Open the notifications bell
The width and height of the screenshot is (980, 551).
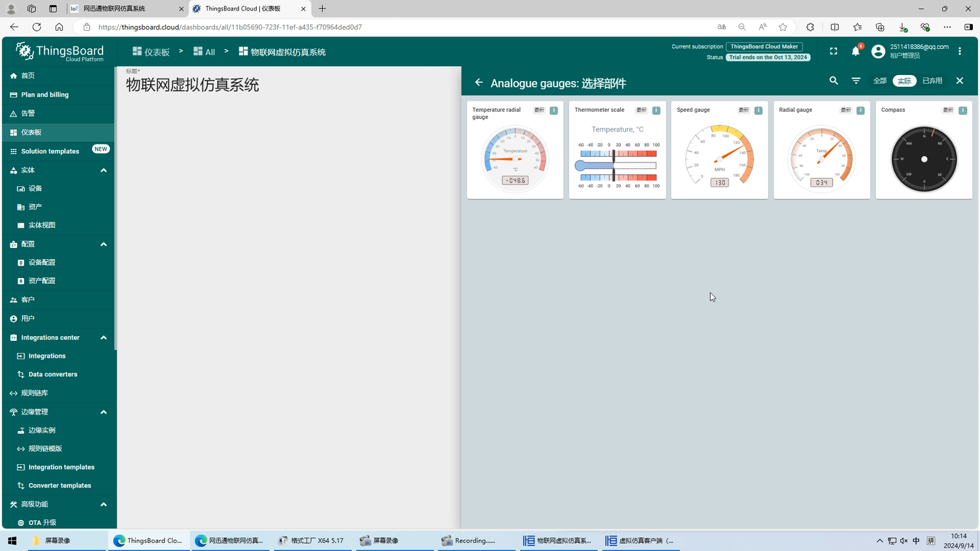tap(855, 52)
